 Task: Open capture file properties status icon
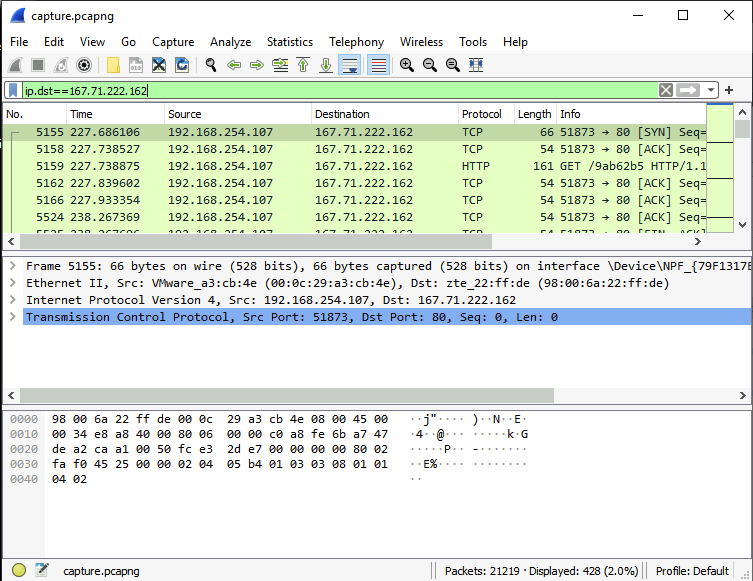click(42, 570)
